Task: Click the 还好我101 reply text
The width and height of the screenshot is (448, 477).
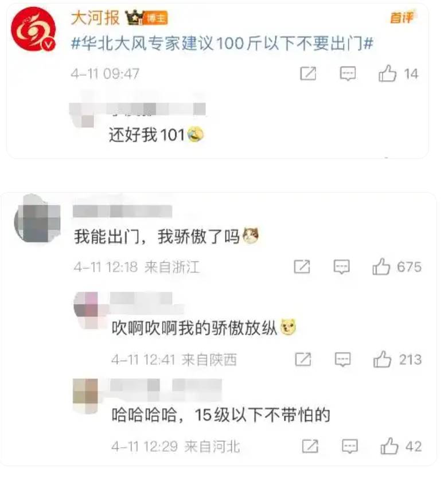Action: click(x=157, y=135)
